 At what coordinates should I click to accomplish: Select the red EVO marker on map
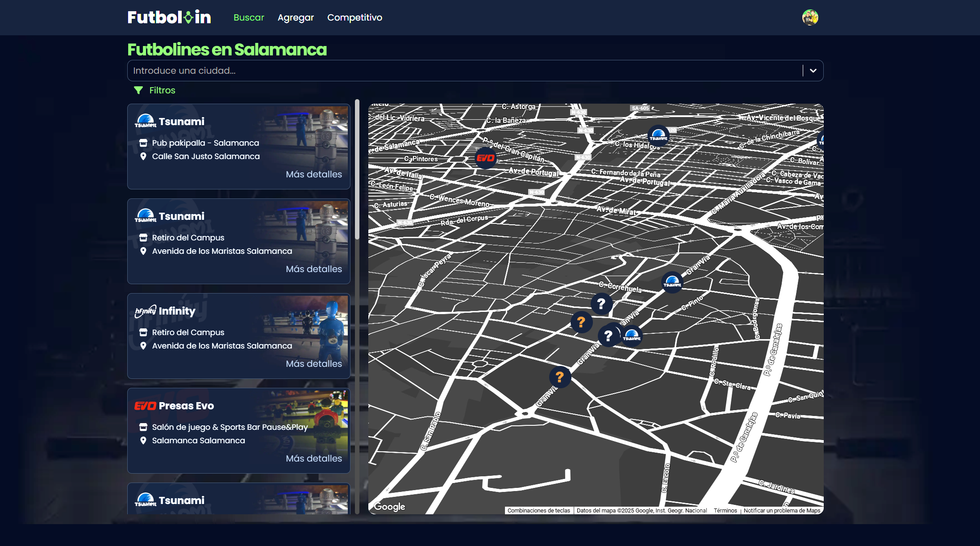[485, 158]
